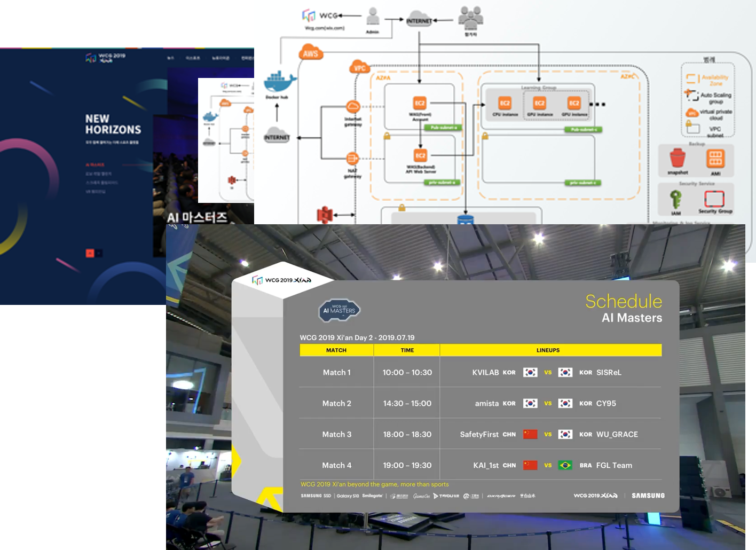Click the Smilegate sponsor logo
This screenshot has height=550, width=756.
point(373,496)
